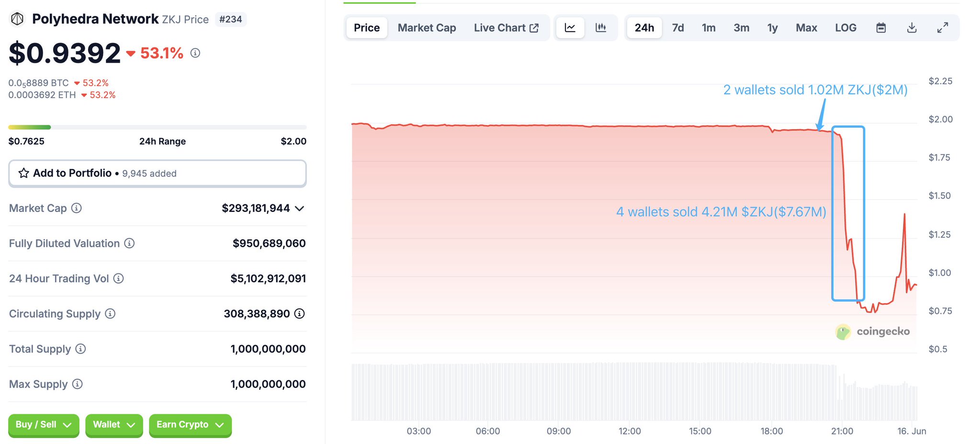Download chart data icon

(x=912, y=28)
